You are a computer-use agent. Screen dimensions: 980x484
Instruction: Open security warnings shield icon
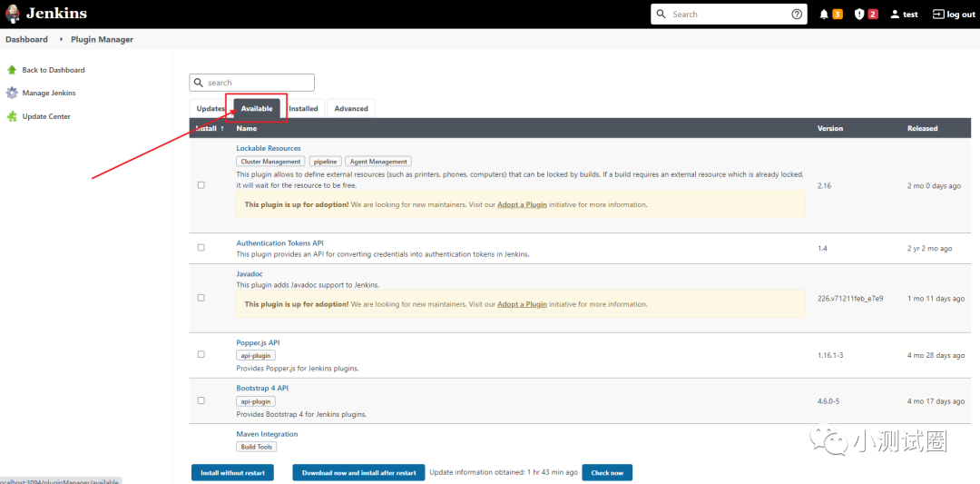pos(859,15)
